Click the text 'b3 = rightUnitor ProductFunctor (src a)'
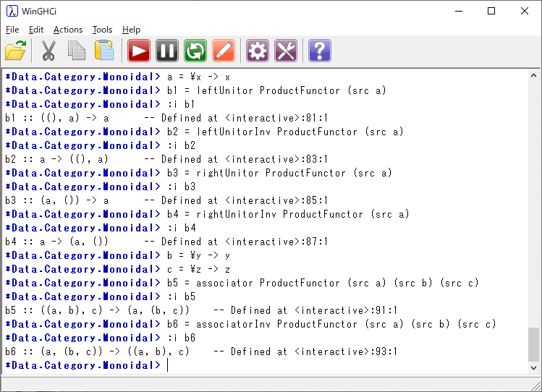The width and height of the screenshot is (542, 392). [x=279, y=173]
